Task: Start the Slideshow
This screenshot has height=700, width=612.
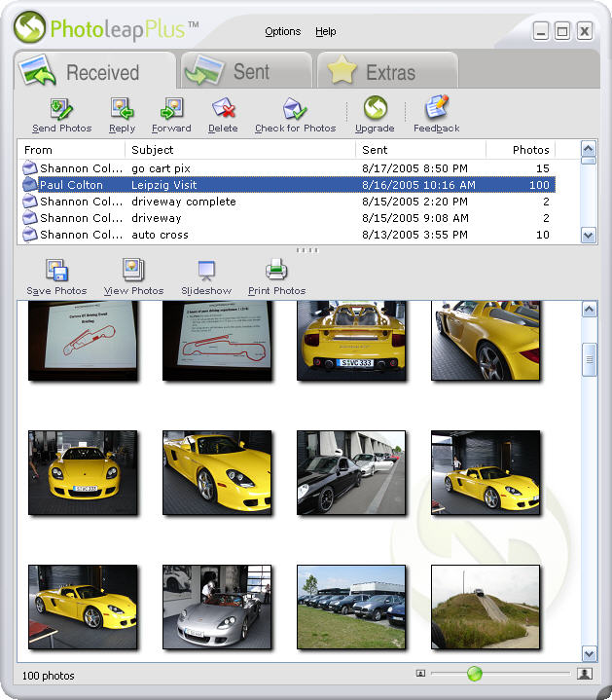Action: click(x=206, y=277)
